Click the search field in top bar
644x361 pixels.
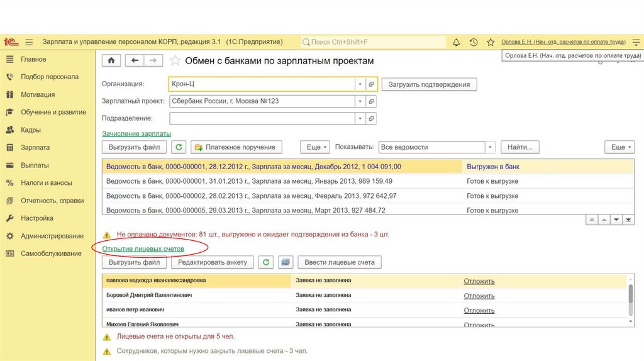click(374, 42)
